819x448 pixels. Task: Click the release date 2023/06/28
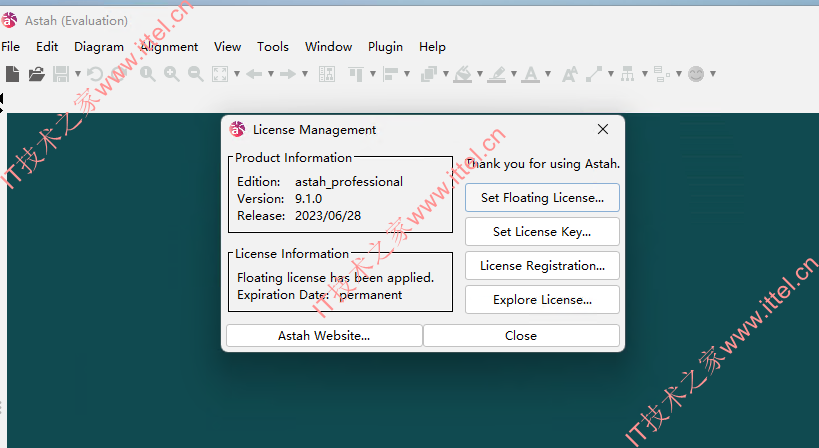tap(328, 216)
